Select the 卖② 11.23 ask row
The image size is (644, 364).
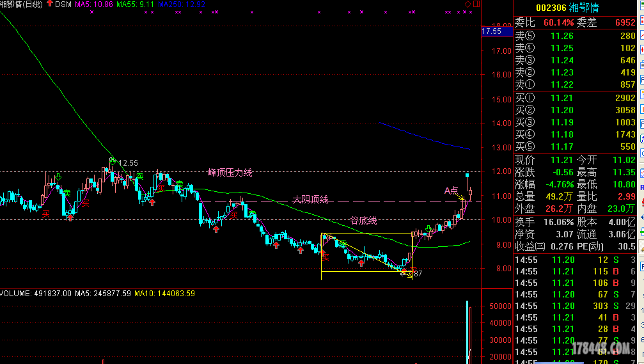click(x=575, y=72)
